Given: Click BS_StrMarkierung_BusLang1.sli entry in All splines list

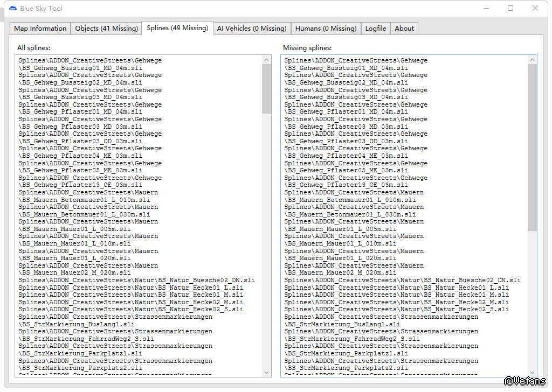Looking at the screenshot, I should (77, 325).
